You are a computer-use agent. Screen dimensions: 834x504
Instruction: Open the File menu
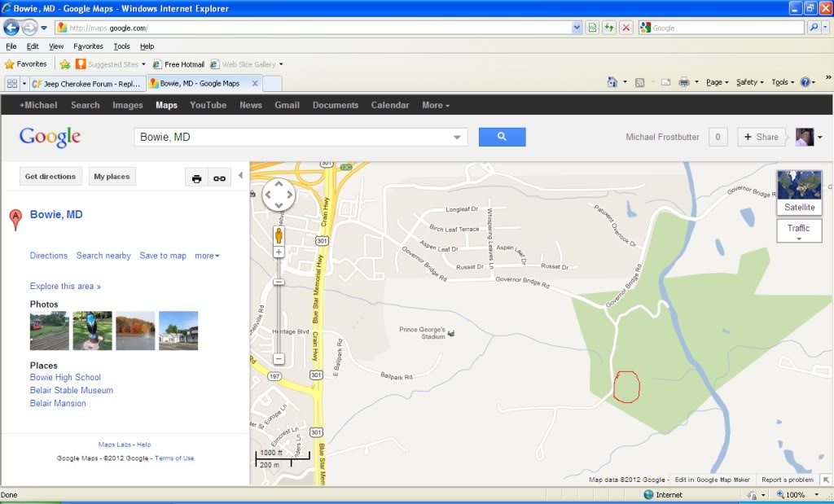(x=11, y=46)
